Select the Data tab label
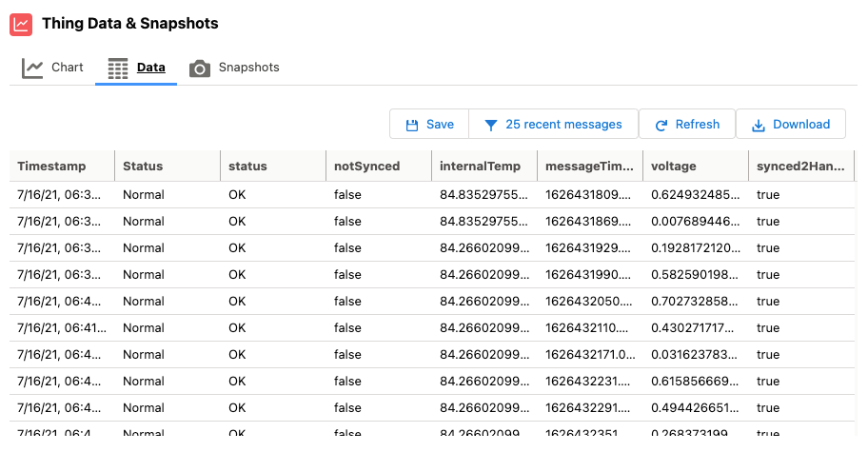868x452 pixels. pos(150,68)
